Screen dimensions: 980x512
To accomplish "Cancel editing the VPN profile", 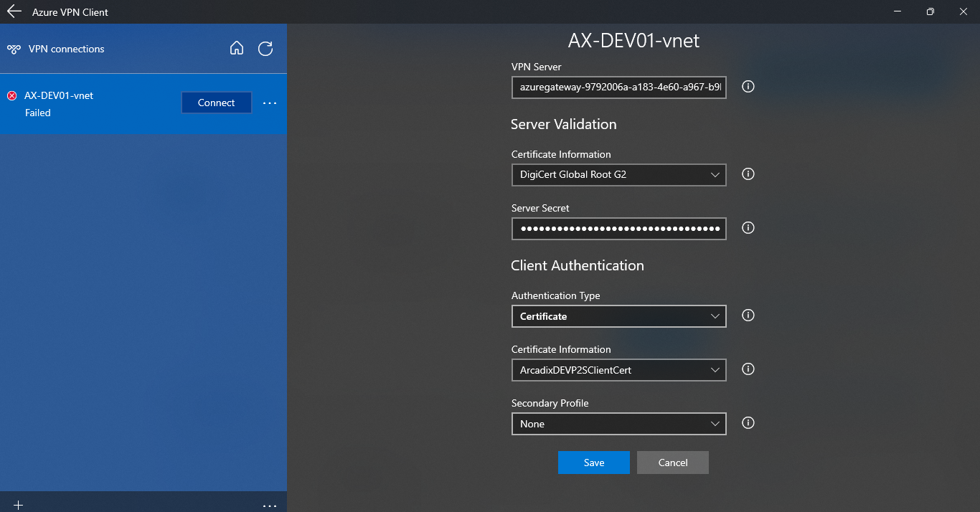I will click(673, 463).
